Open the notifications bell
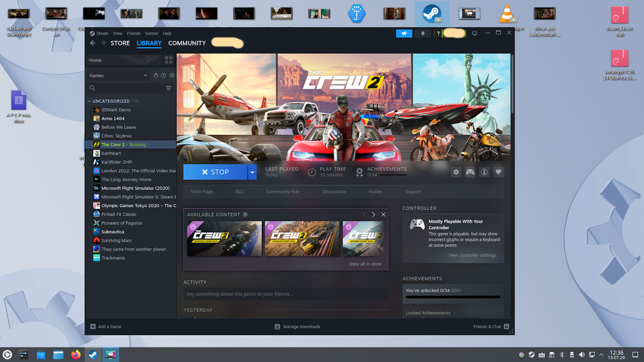Screen dimensions: 644x362 (423, 34)
